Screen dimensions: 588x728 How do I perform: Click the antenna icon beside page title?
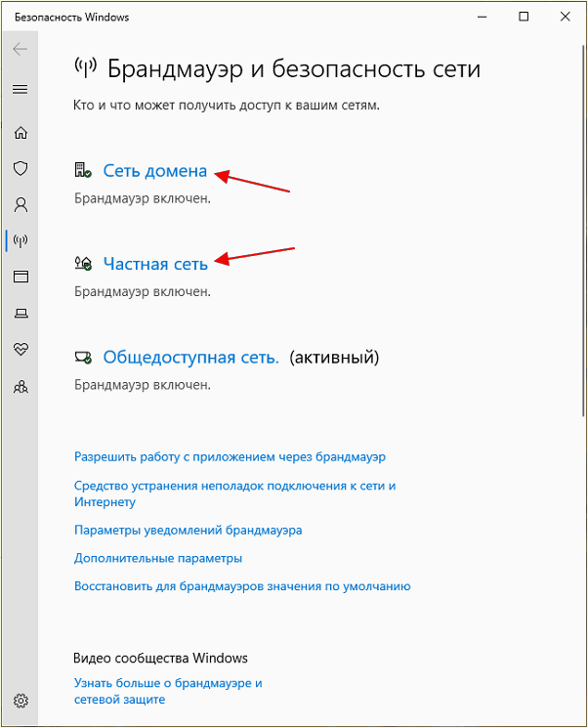click(85, 67)
